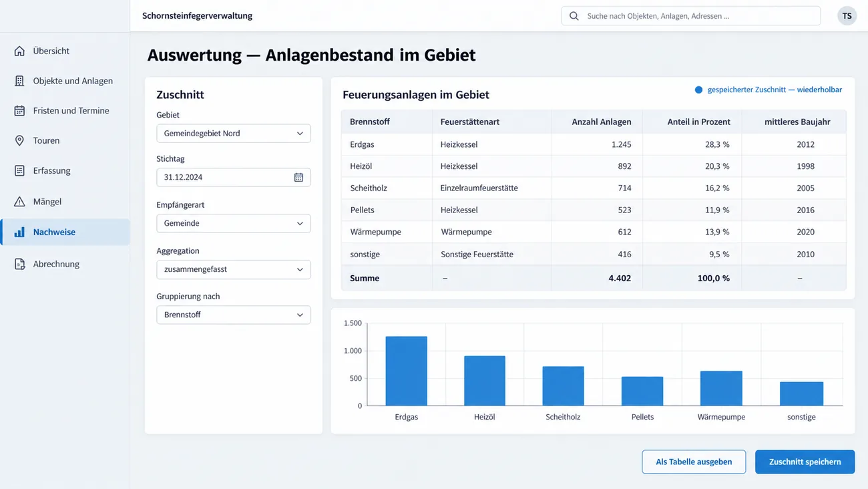Click the 4.402 total value
The height and width of the screenshot is (489, 868).
[620, 279]
